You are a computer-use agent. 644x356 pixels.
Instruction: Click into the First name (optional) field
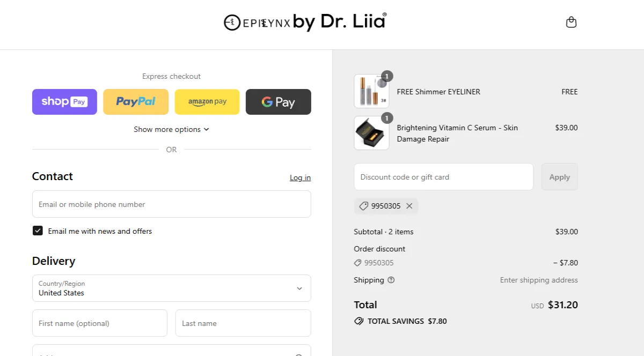click(x=100, y=323)
